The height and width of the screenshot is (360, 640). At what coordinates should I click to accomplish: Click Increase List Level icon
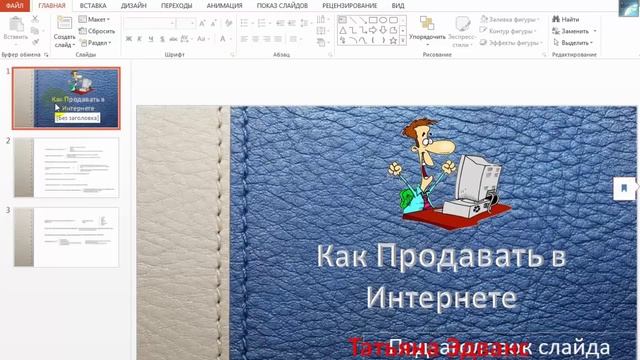292,23
